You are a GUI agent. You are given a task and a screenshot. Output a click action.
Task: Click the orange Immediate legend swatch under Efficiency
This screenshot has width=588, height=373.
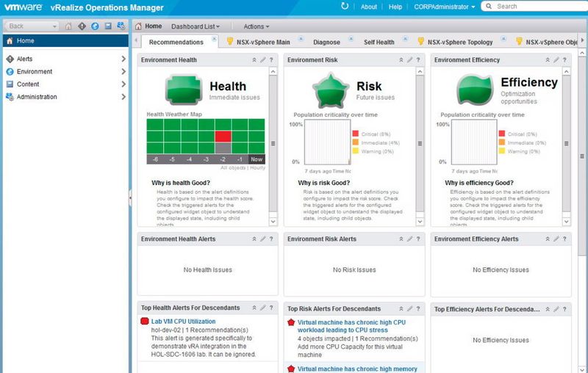pos(502,142)
